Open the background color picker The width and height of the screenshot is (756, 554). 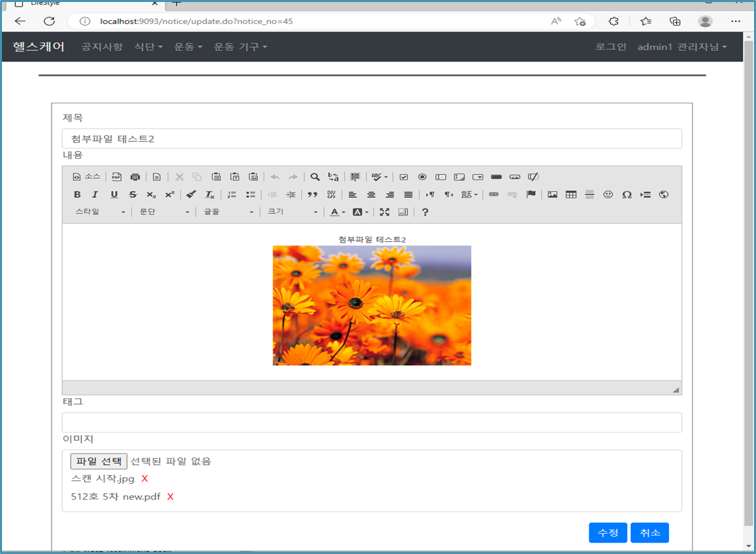pyautogui.click(x=360, y=212)
